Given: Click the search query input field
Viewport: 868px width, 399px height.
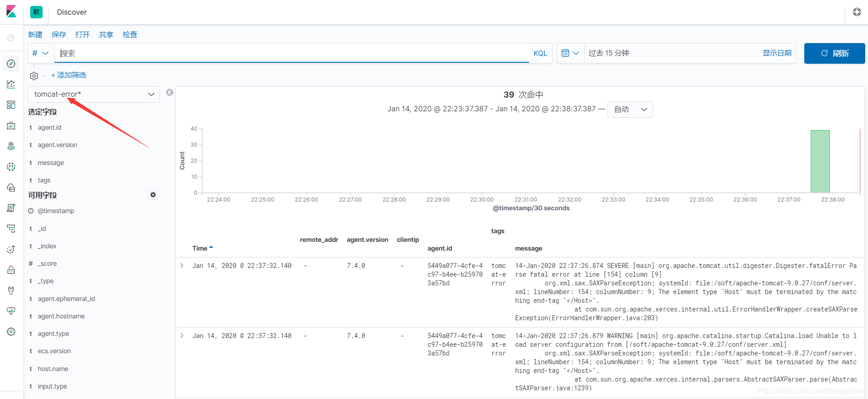Looking at the screenshot, I should click(292, 53).
